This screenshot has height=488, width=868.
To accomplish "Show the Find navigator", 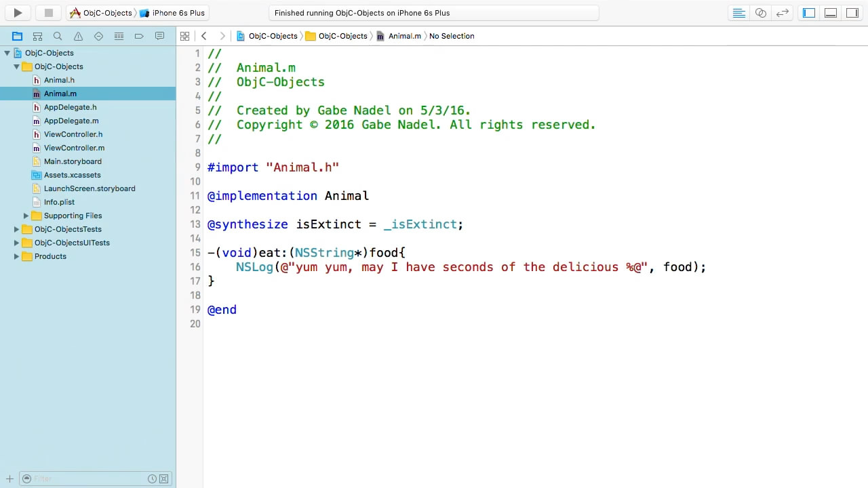I will coord(58,36).
